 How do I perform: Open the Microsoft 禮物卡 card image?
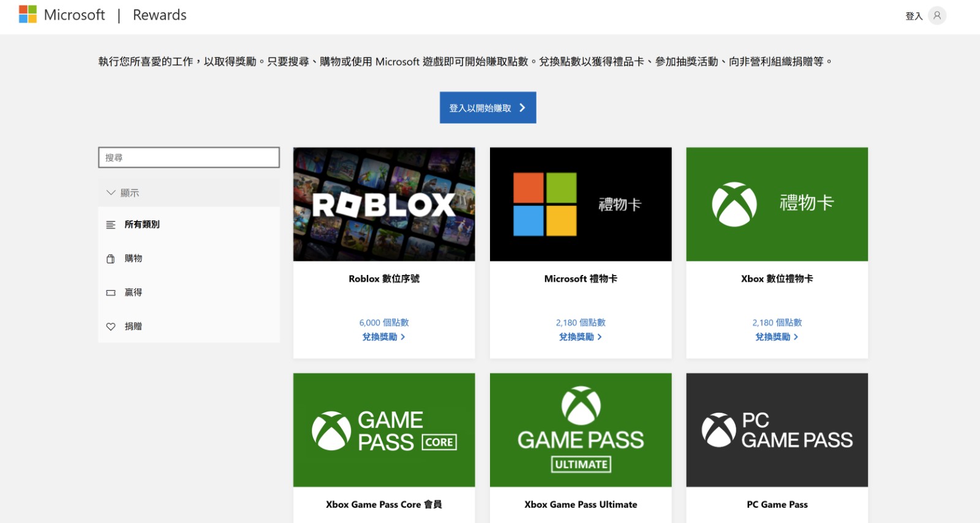tap(581, 204)
